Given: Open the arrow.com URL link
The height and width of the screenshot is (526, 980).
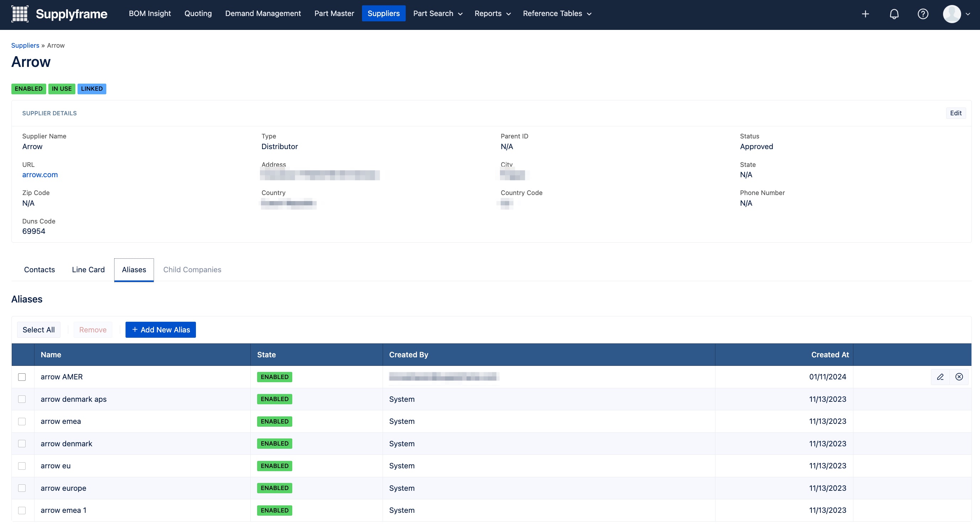Looking at the screenshot, I should (40, 175).
